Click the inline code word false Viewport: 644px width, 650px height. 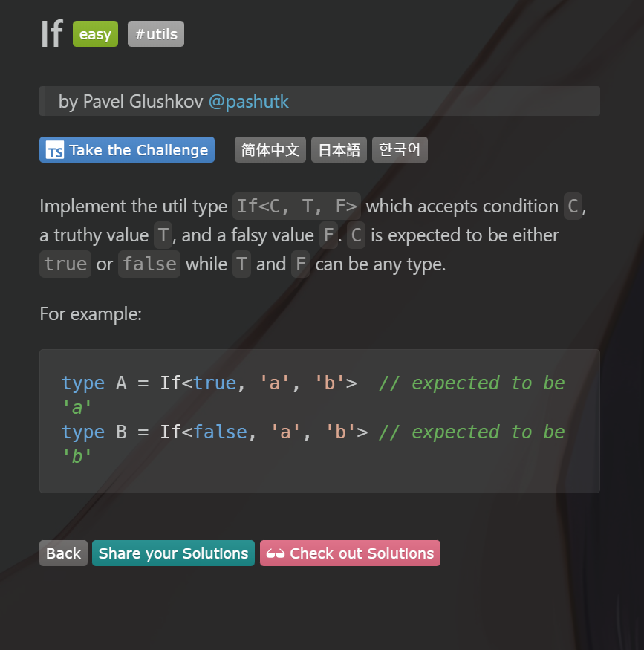click(x=149, y=264)
